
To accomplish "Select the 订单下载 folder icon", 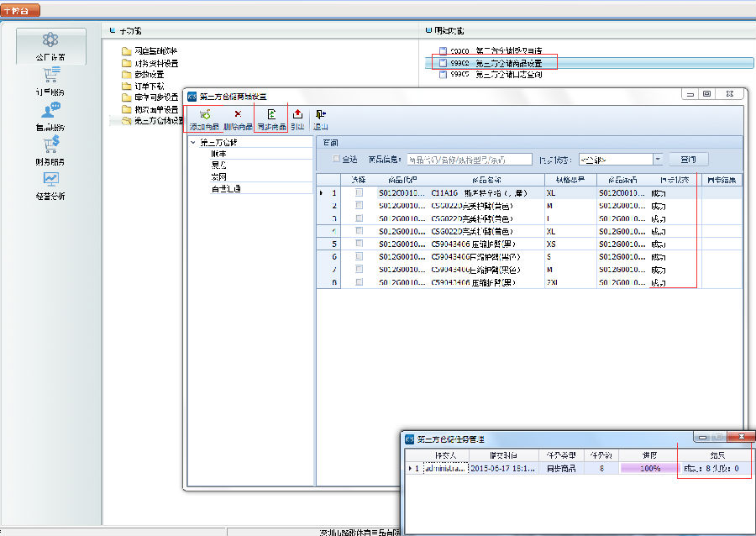I will (126, 87).
